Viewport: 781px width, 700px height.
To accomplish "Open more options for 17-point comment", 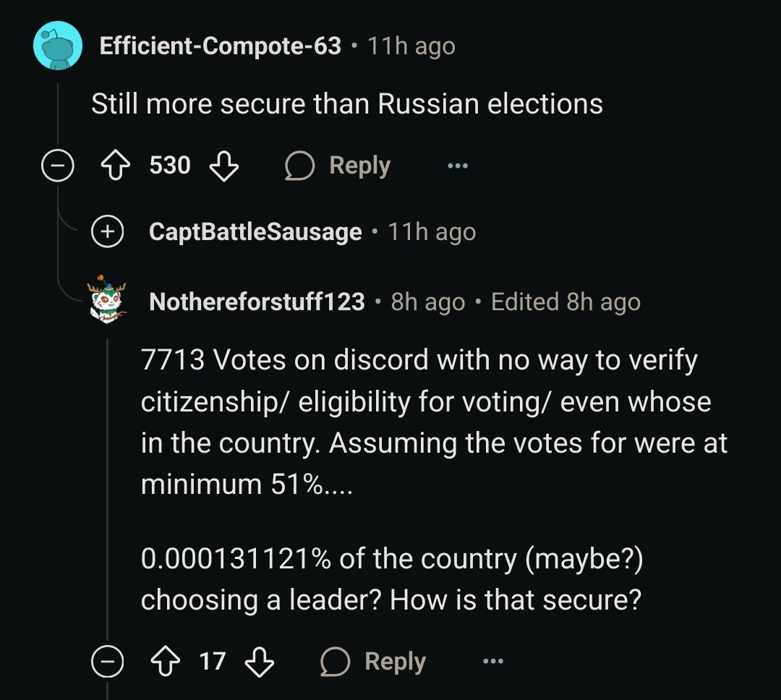I will point(492,662).
